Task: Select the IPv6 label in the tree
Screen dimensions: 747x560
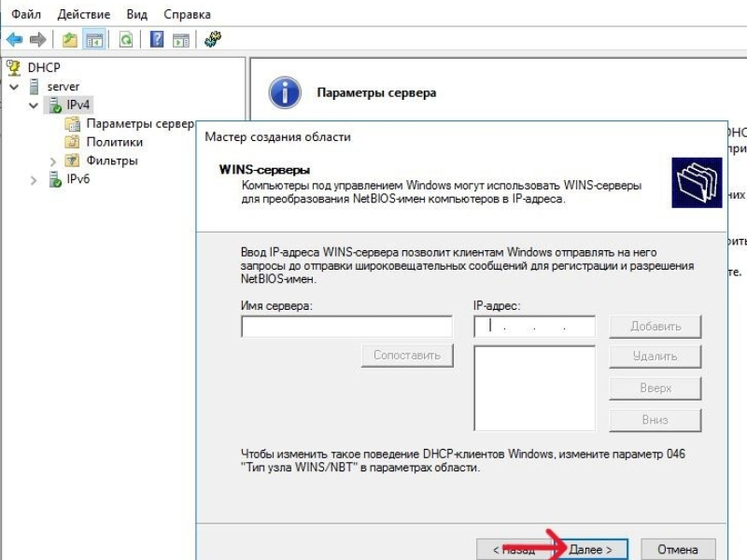Action: tap(78, 179)
